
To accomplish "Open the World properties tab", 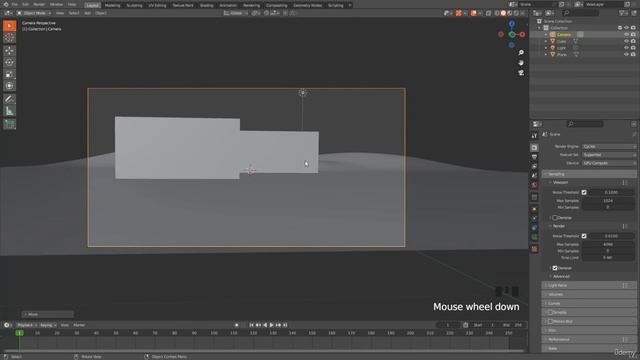I will [534, 185].
